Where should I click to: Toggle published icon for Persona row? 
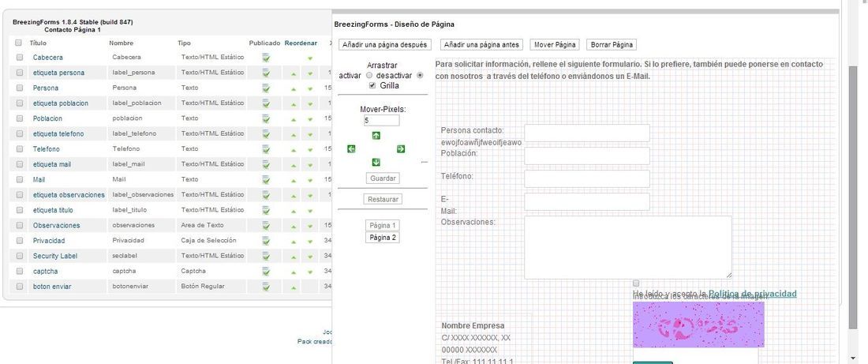(266, 88)
